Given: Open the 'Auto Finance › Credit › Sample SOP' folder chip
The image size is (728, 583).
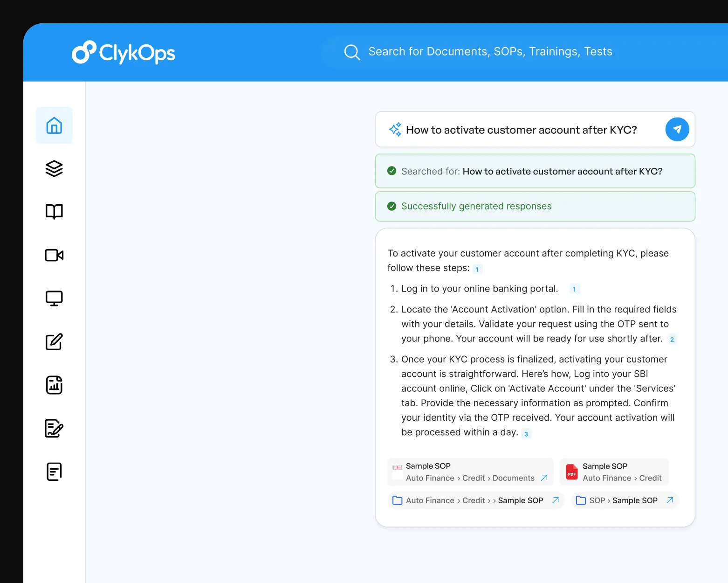Looking at the screenshot, I should [476, 500].
